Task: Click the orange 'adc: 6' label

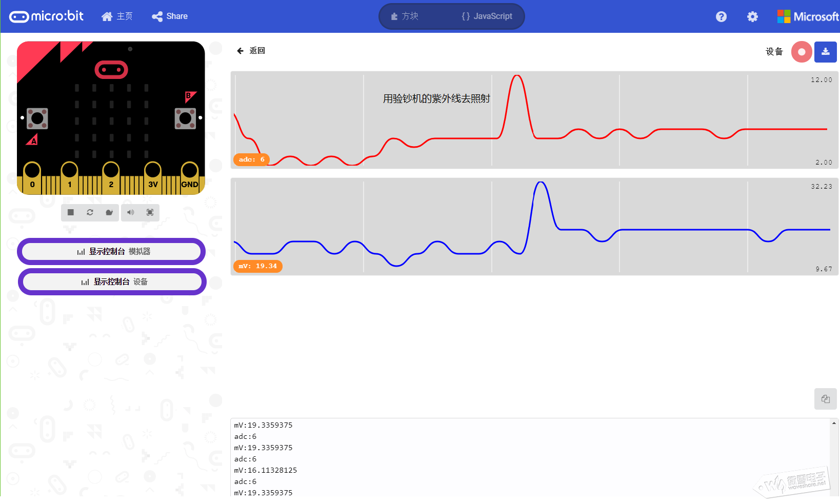Action: tap(251, 159)
